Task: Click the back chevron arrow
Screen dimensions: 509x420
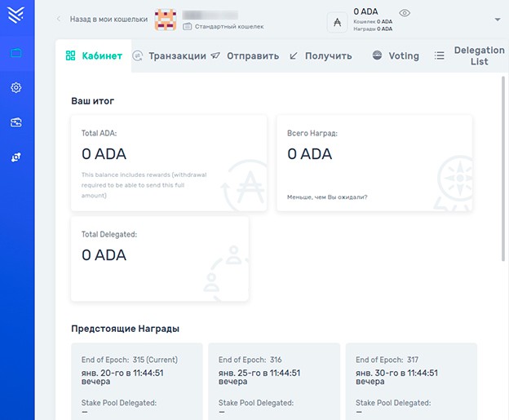Action: coord(59,19)
